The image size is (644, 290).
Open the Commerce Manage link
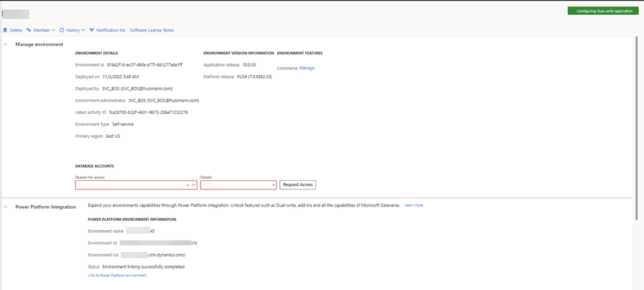pos(306,68)
